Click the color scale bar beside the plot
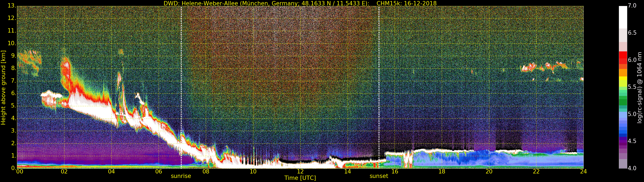The image size is (644, 182). coord(623,87)
